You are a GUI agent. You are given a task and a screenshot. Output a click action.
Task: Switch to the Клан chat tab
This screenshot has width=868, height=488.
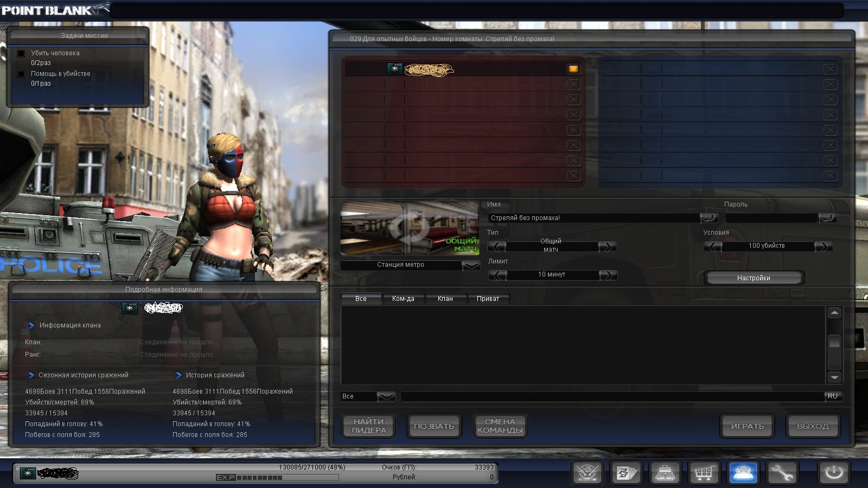445,299
